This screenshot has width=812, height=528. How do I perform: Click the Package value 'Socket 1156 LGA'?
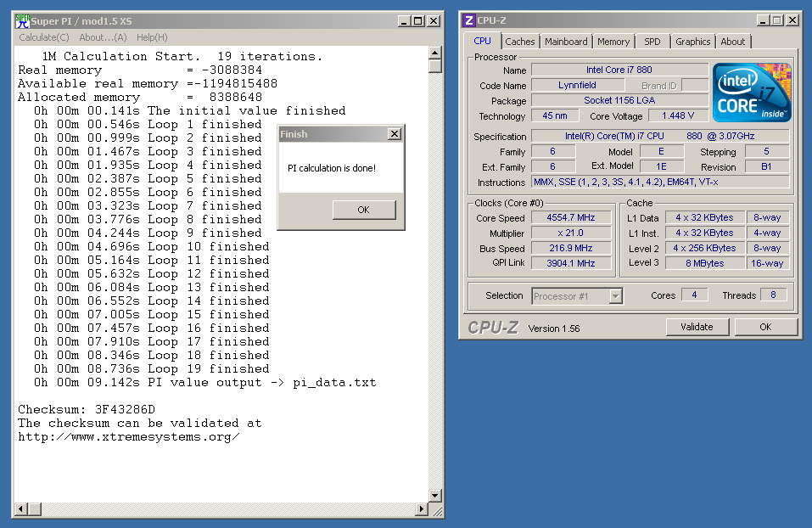point(620,100)
